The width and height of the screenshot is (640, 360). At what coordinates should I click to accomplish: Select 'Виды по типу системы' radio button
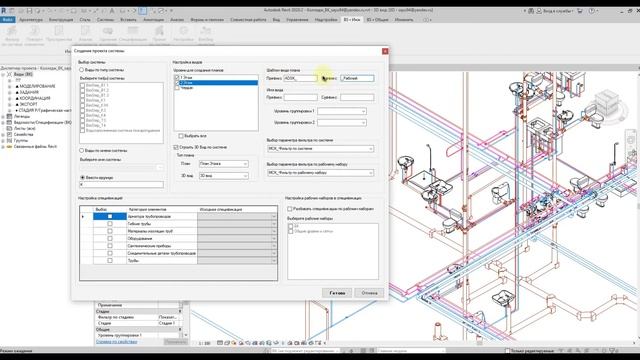pyautogui.click(x=82, y=70)
